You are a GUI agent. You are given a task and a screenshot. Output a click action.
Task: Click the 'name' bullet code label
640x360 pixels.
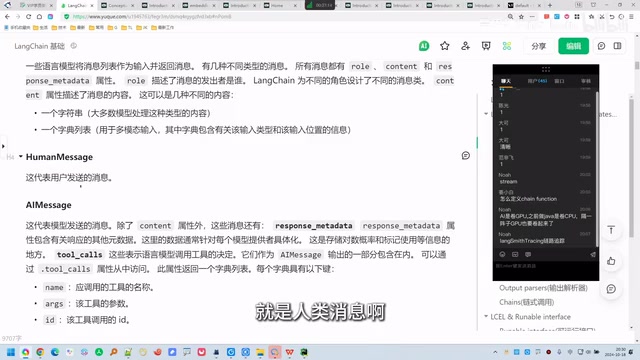54,287
